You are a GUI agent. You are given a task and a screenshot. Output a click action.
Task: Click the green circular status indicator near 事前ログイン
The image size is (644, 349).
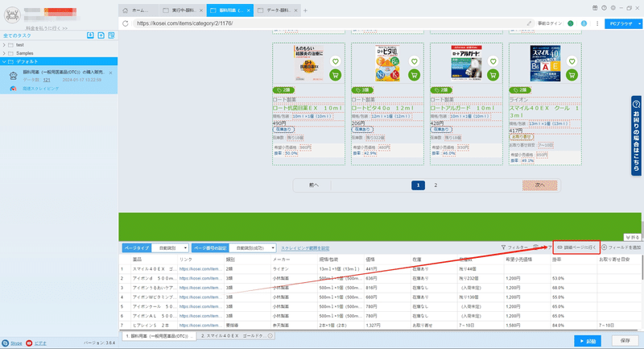pyautogui.click(x=571, y=23)
